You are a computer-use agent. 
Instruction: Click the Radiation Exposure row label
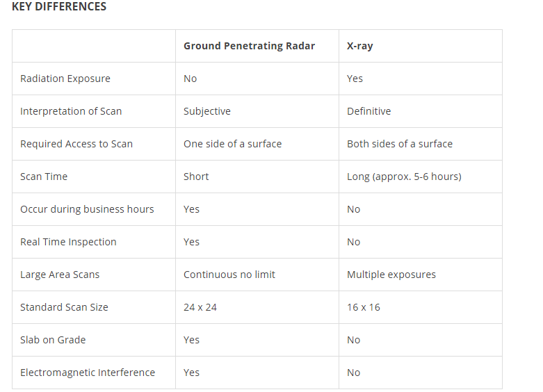tap(65, 79)
